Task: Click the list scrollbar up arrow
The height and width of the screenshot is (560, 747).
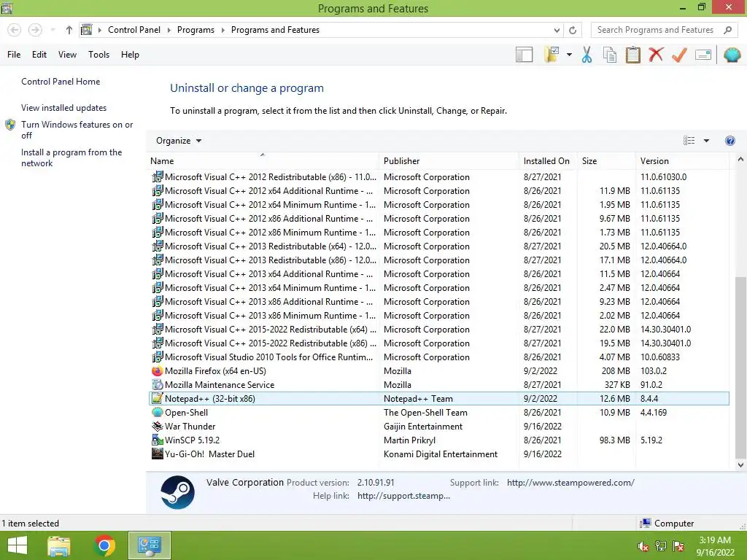Action: pos(740,160)
